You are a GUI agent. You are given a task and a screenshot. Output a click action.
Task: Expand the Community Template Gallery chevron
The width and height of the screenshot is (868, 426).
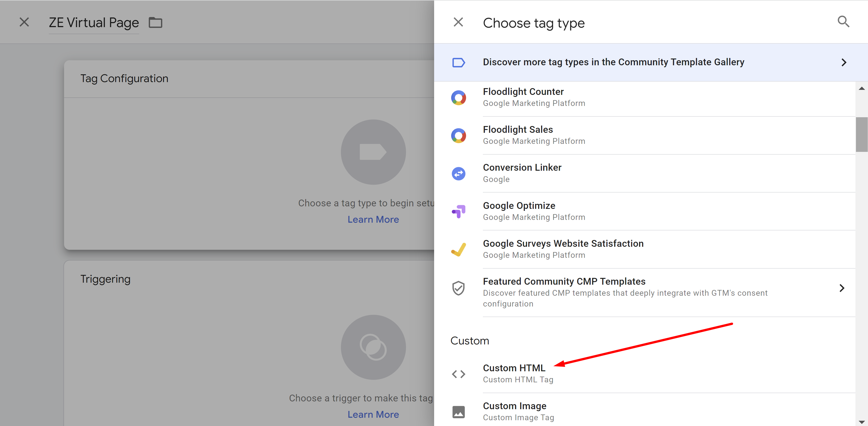844,63
